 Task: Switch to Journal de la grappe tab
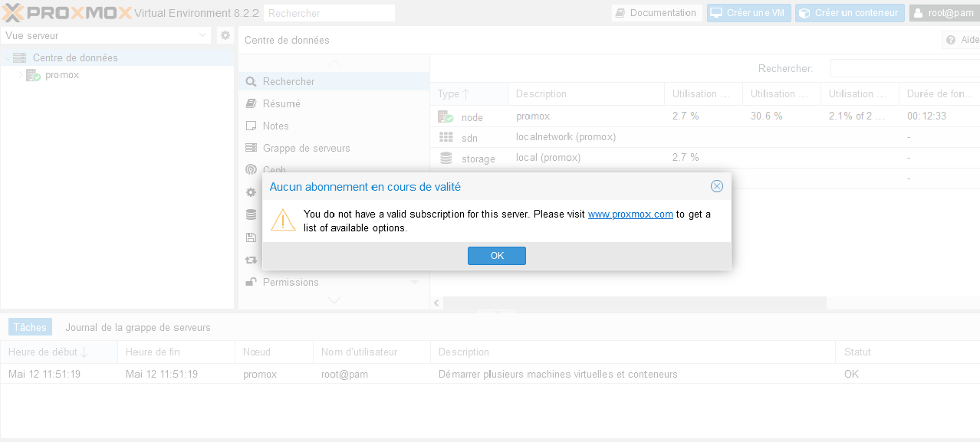click(137, 327)
